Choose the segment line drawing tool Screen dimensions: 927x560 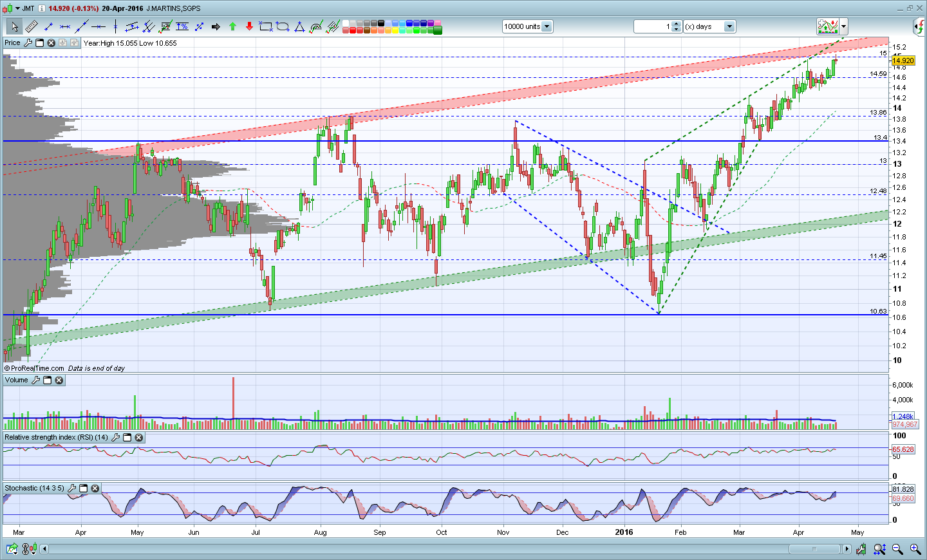tap(48, 26)
